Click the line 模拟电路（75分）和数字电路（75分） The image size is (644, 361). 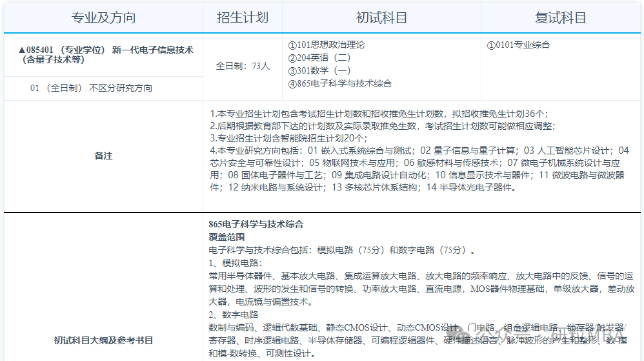(x=342, y=250)
